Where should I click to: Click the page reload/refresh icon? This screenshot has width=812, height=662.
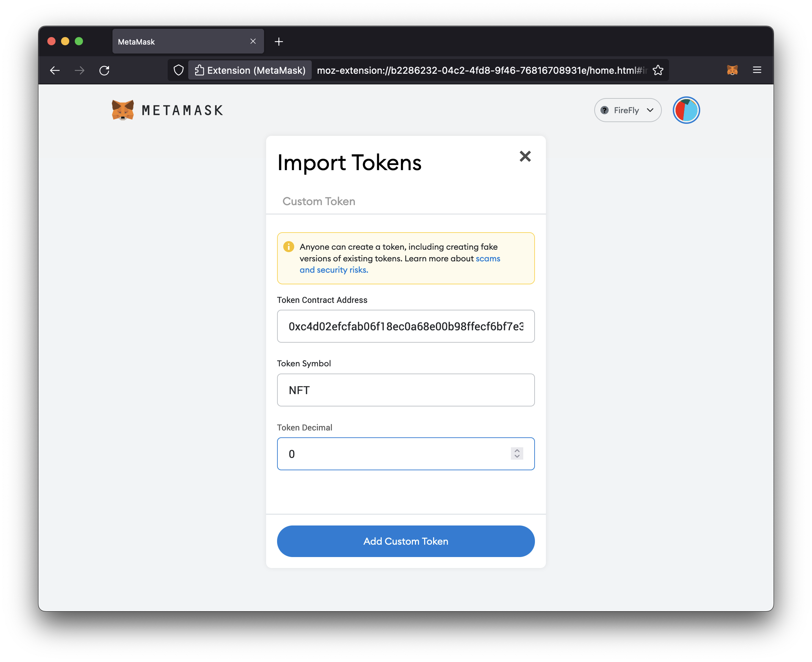tap(105, 70)
